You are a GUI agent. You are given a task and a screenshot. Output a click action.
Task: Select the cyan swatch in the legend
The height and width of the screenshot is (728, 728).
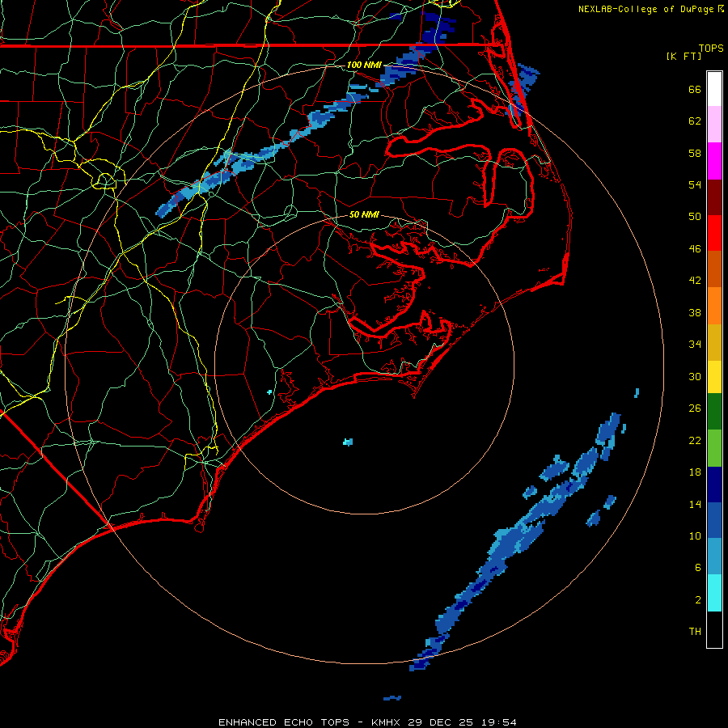point(714,593)
